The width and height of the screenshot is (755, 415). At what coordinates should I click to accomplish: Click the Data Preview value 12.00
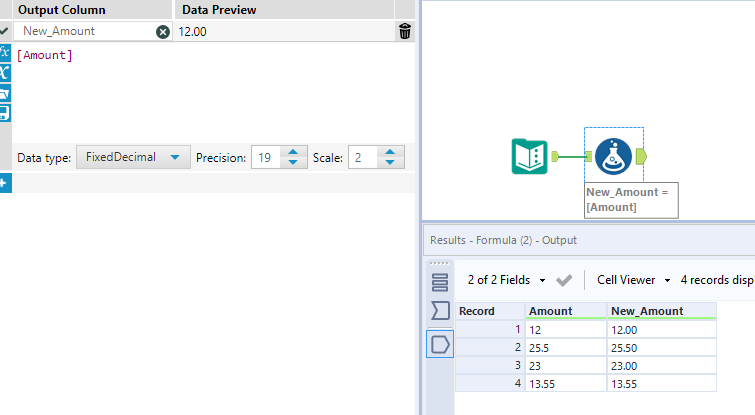point(192,32)
